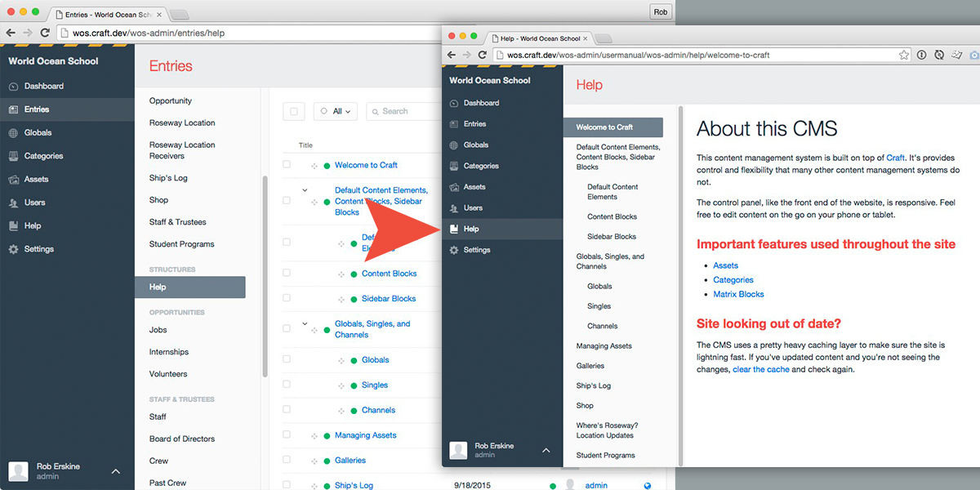
Task: Select Welcome to Craft in help navigation
Action: (x=613, y=127)
